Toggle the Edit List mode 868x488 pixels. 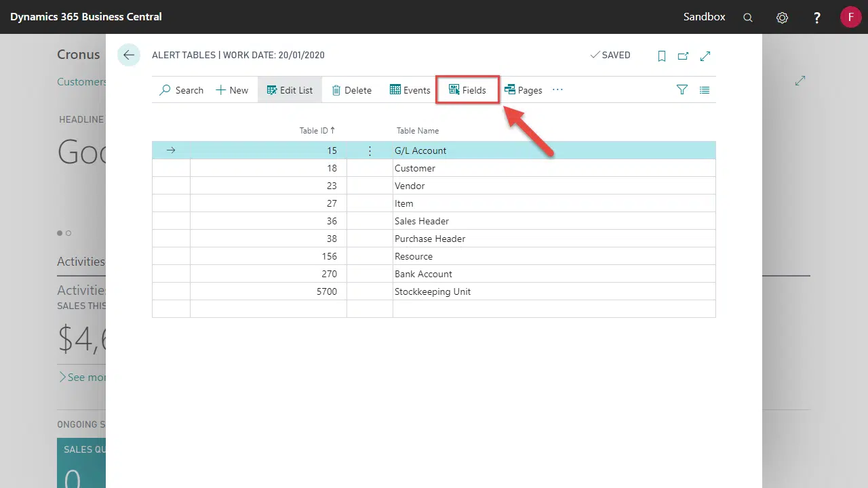coord(290,90)
